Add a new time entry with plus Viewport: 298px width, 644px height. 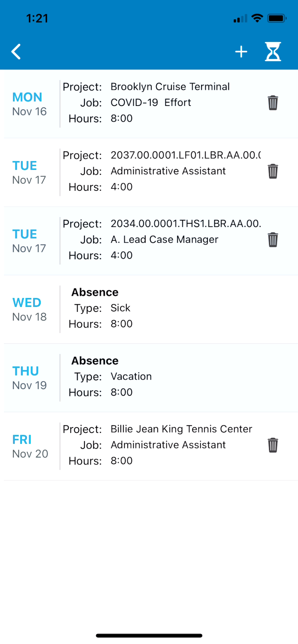[241, 52]
